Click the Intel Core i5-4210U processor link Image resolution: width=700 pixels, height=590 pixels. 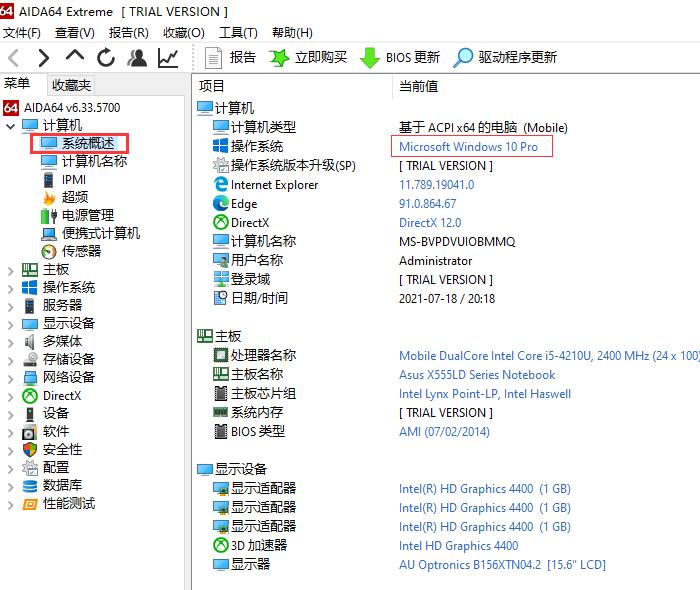click(x=549, y=356)
